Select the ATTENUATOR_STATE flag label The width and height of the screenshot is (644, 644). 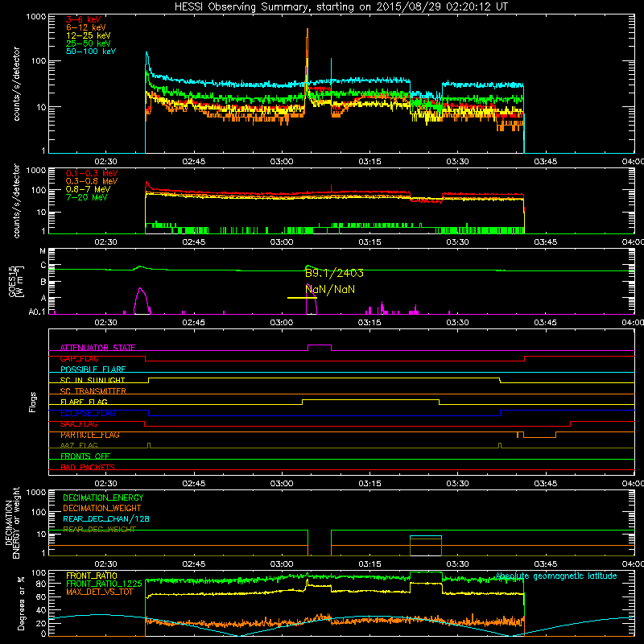click(x=97, y=348)
